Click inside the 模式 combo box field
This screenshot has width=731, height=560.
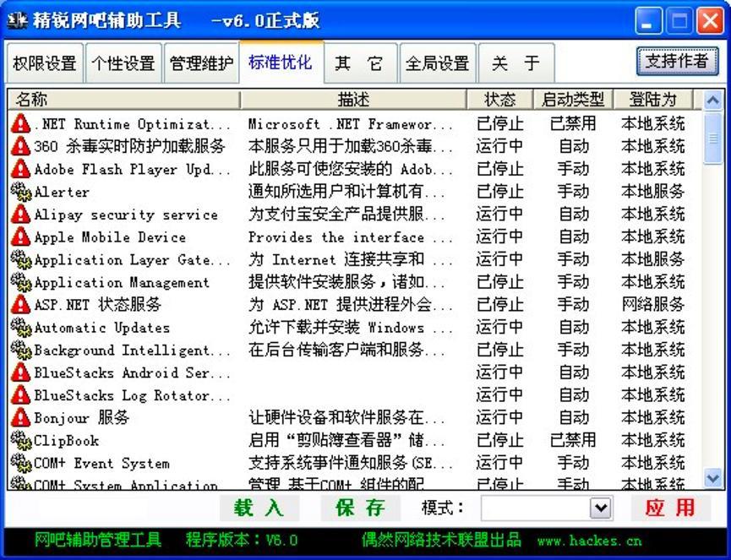coord(535,508)
